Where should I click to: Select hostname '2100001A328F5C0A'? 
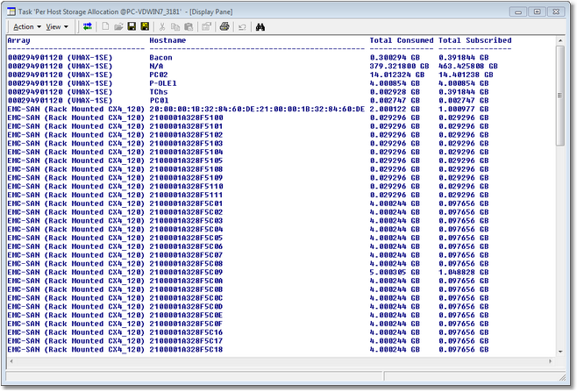[x=186, y=281]
